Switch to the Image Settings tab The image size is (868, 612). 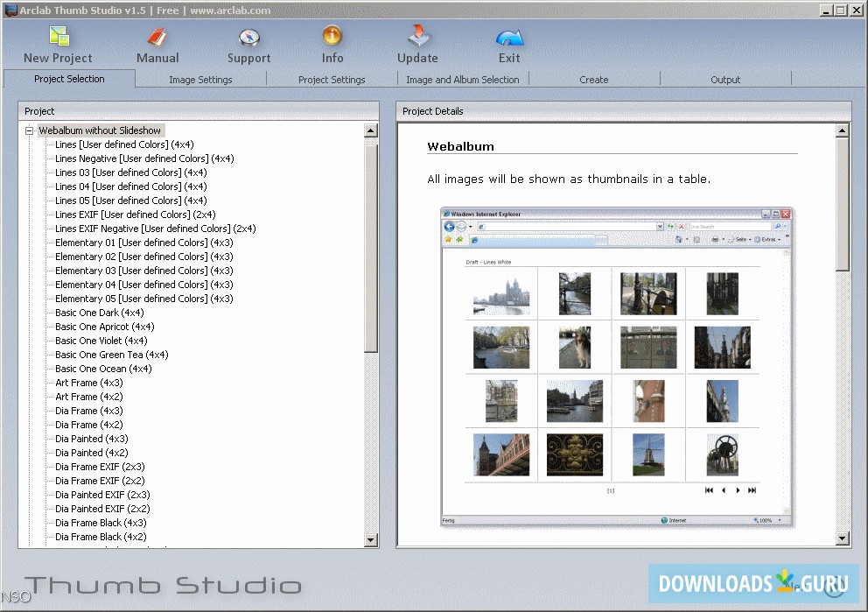199,79
